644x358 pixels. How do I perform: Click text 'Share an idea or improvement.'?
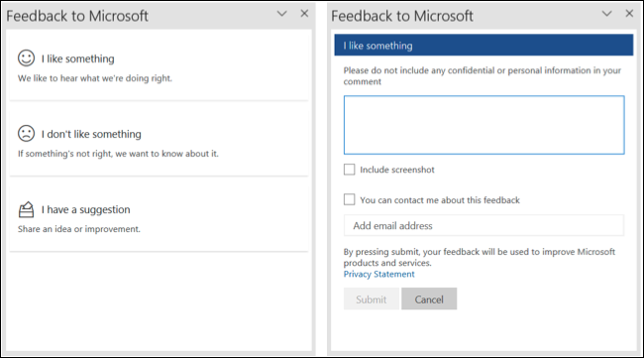(x=79, y=229)
